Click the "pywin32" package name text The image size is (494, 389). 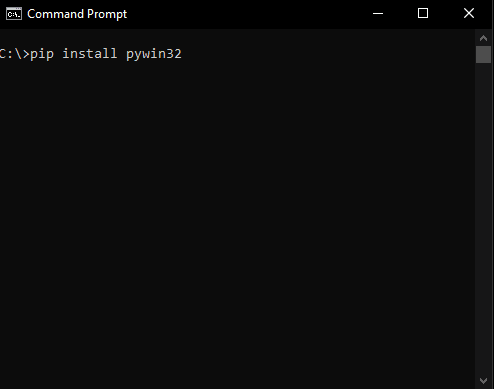154,54
